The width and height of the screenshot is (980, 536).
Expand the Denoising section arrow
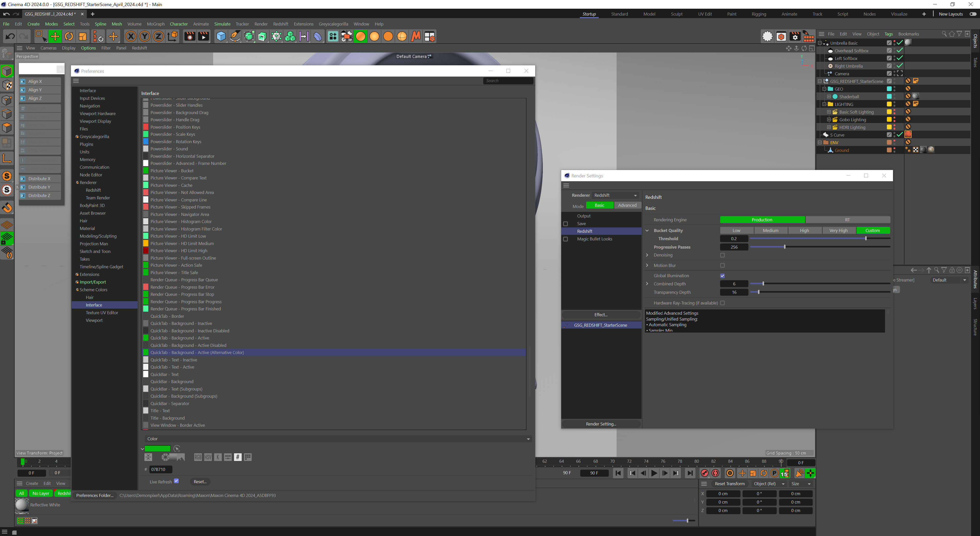coord(647,255)
